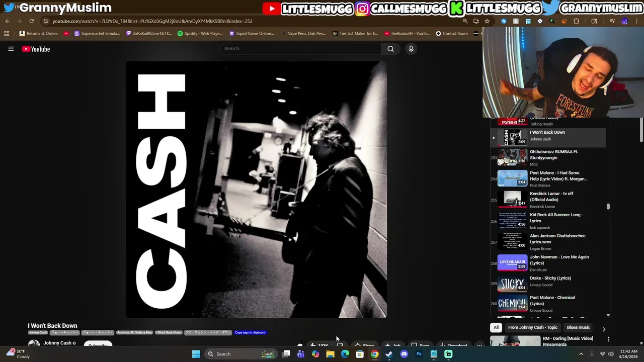Click the playlist scrollbar down arrow
644x362 pixels.
click(x=608, y=315)
